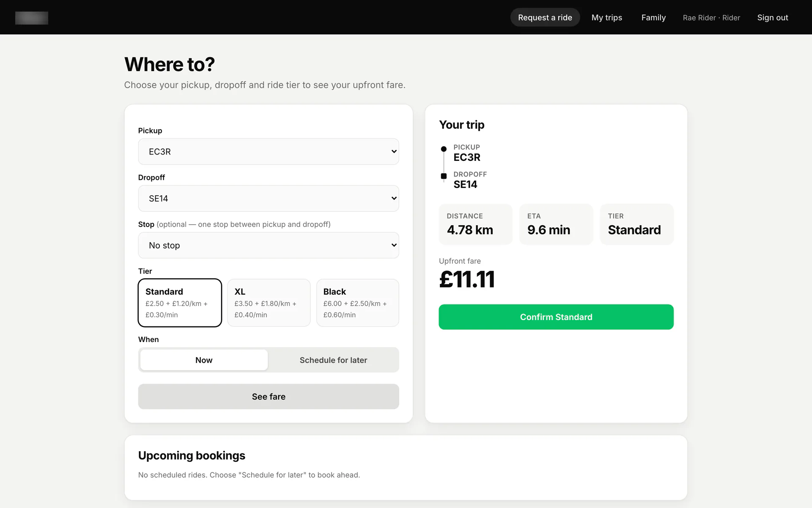Viewport: 812px width, 508px height.
Task: Go to My trips page
Action: tap(607, 17)
